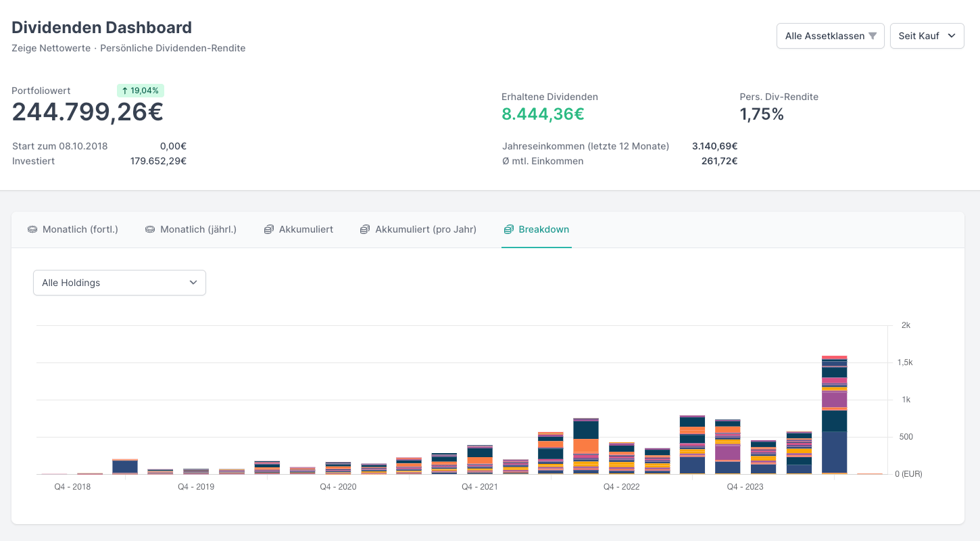This screenshot has width=980, height=541.
Task: Click the coin stack icon beside Akkumuliert
Action: 269,229
